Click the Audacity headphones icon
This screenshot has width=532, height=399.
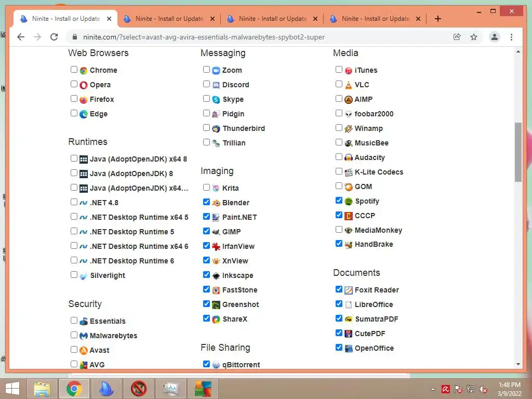(349, 158)
